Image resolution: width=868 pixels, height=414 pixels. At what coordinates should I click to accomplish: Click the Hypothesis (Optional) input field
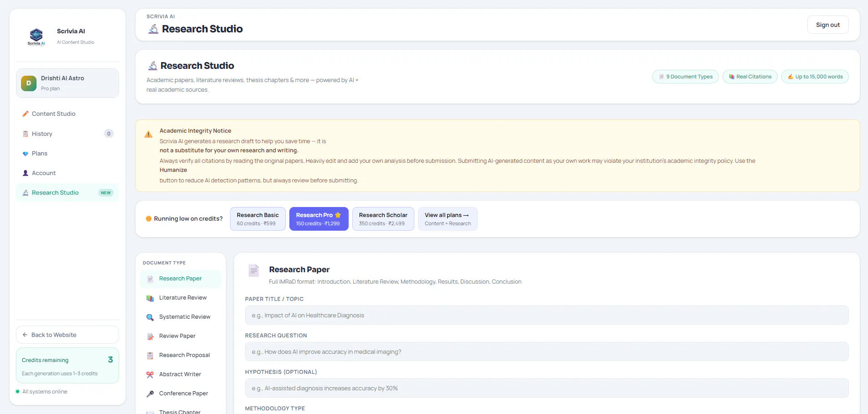[547, 388]
